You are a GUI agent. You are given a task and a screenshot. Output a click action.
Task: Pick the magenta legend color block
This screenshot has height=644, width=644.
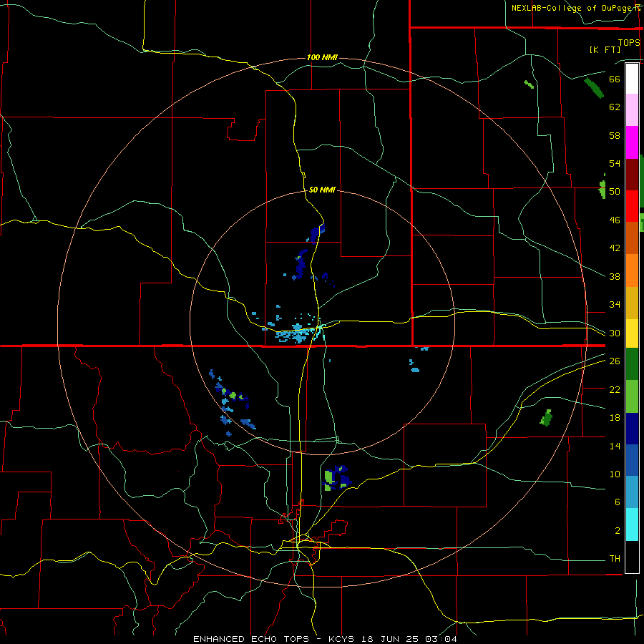632,142
